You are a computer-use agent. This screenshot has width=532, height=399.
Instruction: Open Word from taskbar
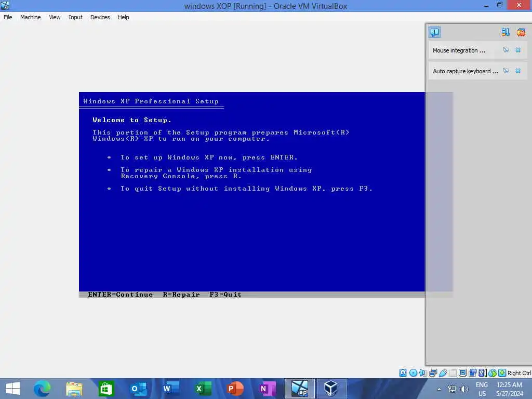(170, 389)
